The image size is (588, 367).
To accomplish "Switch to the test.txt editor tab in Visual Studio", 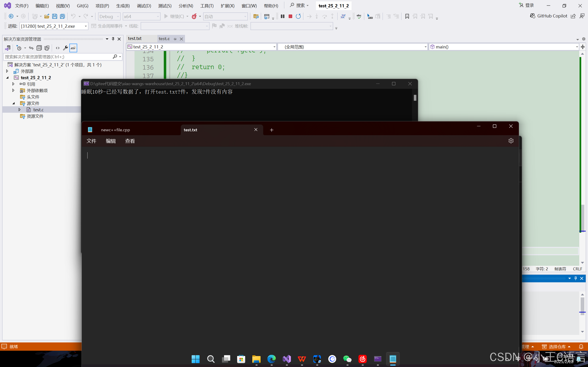I will [x=135, y=39].
